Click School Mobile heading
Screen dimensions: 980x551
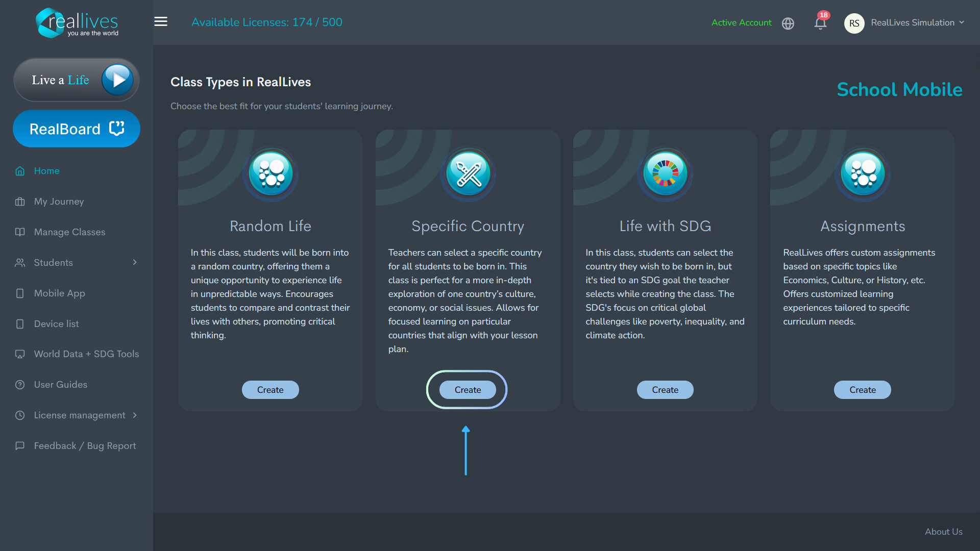click(899, 90)
